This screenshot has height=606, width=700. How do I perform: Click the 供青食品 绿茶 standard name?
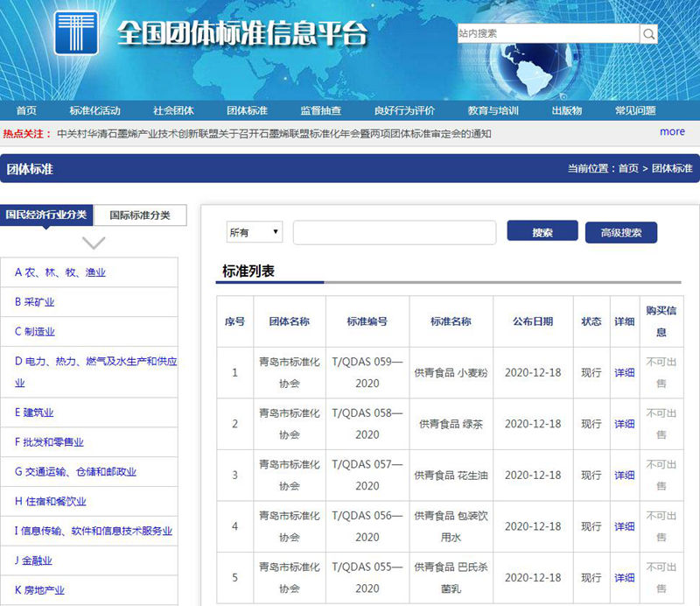451,424
